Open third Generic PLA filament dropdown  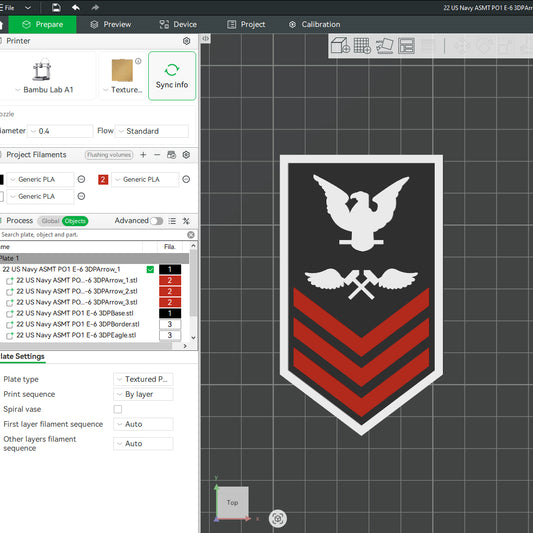40,196
